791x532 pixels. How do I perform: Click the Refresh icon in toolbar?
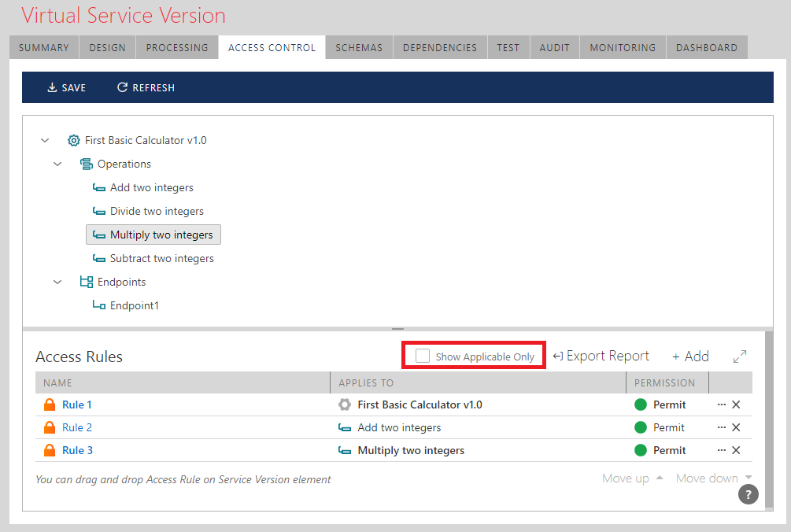122,88
